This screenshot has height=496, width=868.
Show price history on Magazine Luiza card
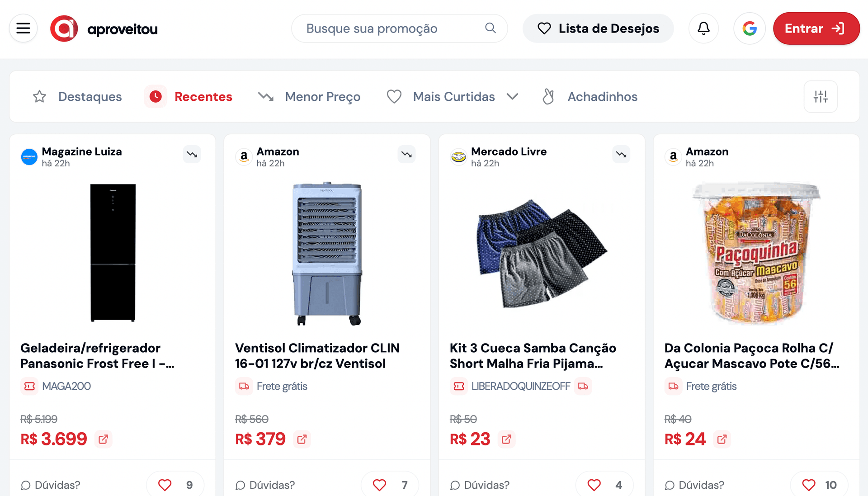pyautogui.click(x=192, y=155)
